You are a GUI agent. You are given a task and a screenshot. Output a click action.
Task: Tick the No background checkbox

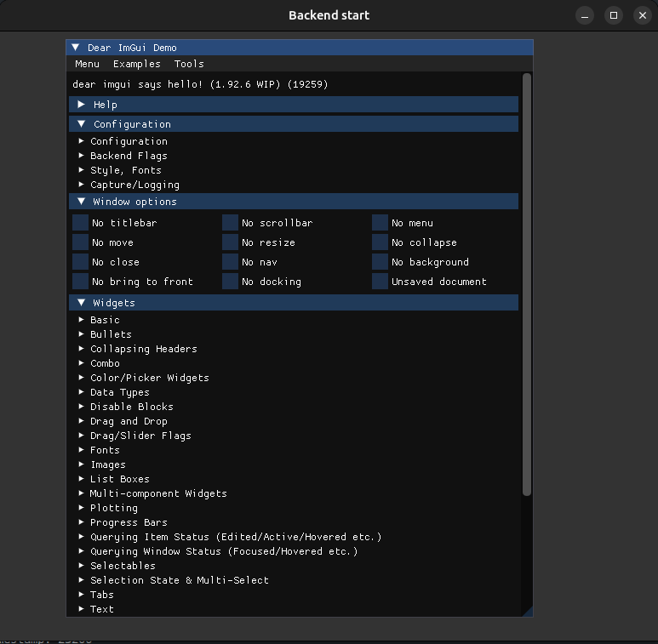point(380,262)
